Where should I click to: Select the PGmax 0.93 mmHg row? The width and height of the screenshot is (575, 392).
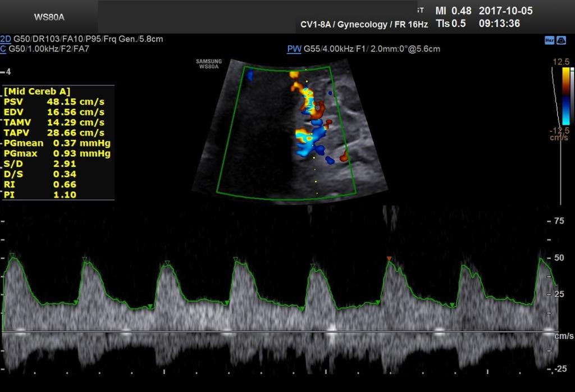57,153
